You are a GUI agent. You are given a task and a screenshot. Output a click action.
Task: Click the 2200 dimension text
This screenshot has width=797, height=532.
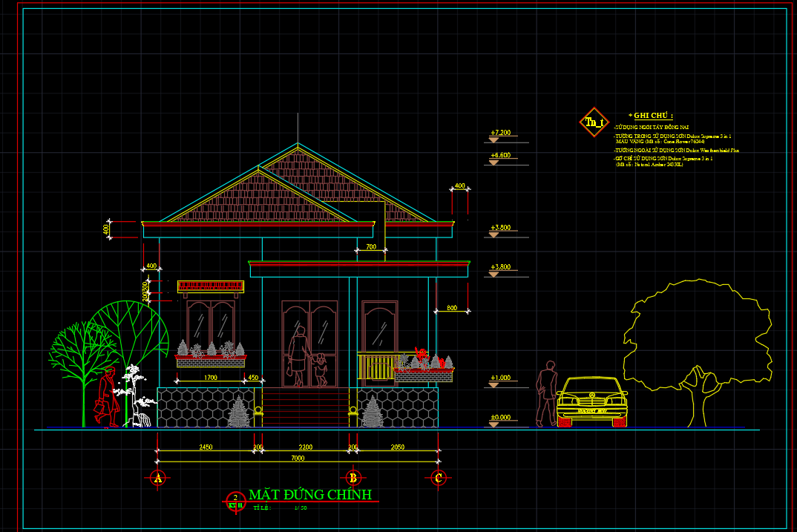tap(305, 447)
